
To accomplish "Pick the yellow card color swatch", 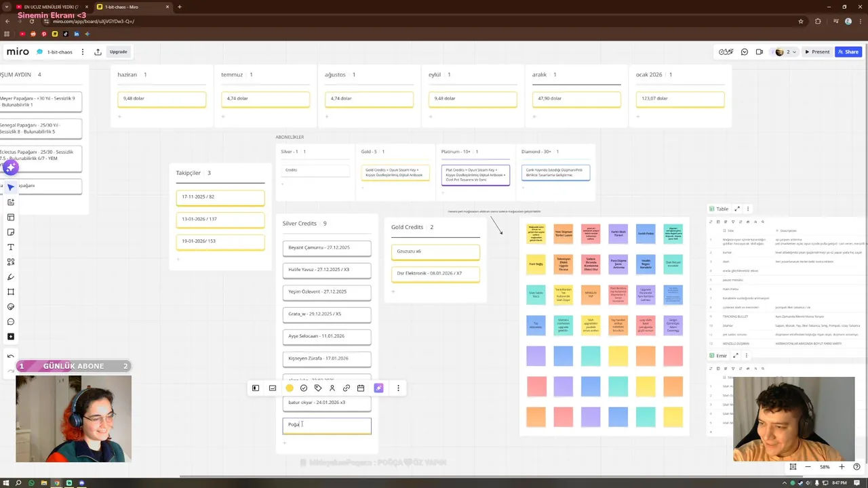I will click(290, 388).
